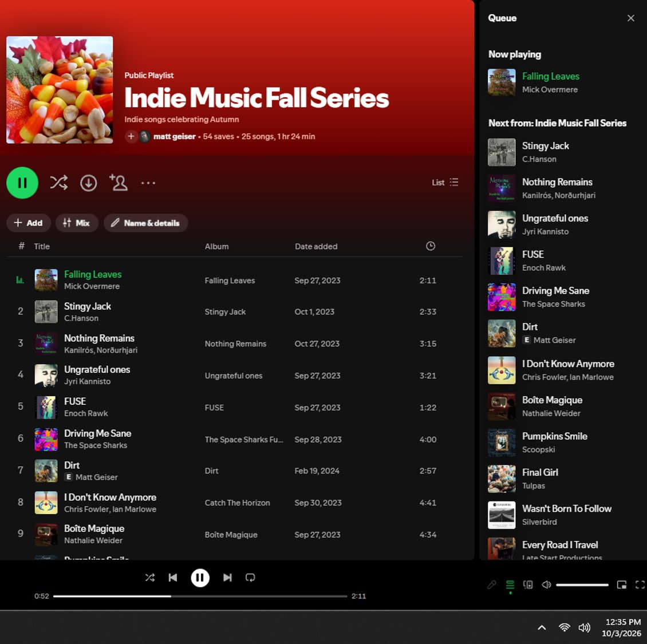
Task: Show hidden system tray icons
Action: pos(542,627)
